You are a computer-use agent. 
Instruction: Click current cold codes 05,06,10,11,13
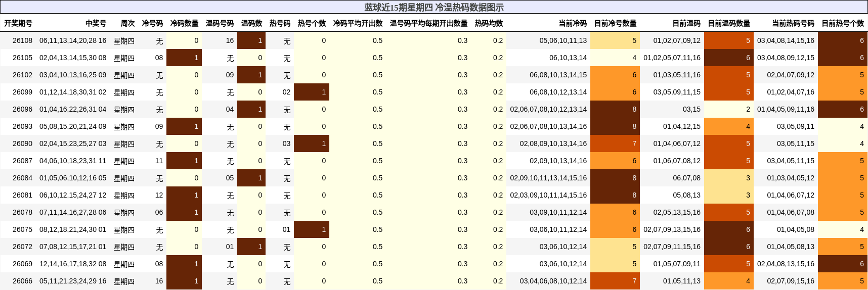[x=563, y=40]
